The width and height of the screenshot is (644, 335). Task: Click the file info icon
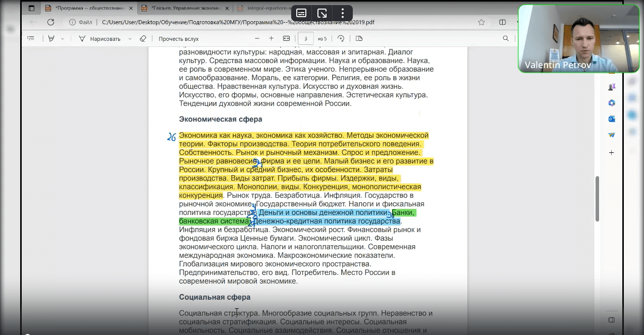[73, 22]
